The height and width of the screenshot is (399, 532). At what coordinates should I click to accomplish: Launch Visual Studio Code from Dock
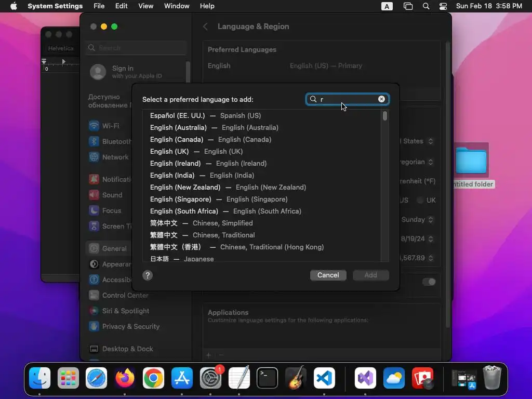[324, 378]
